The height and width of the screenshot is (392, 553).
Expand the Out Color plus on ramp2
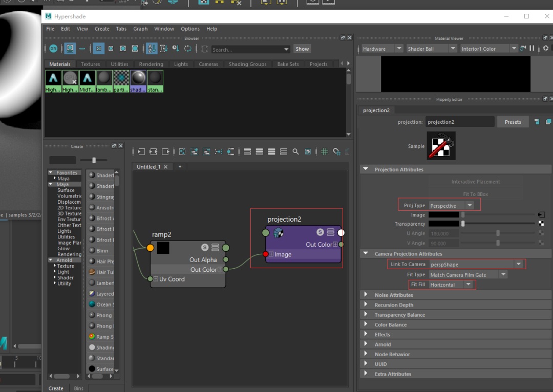tap(220, 269)
